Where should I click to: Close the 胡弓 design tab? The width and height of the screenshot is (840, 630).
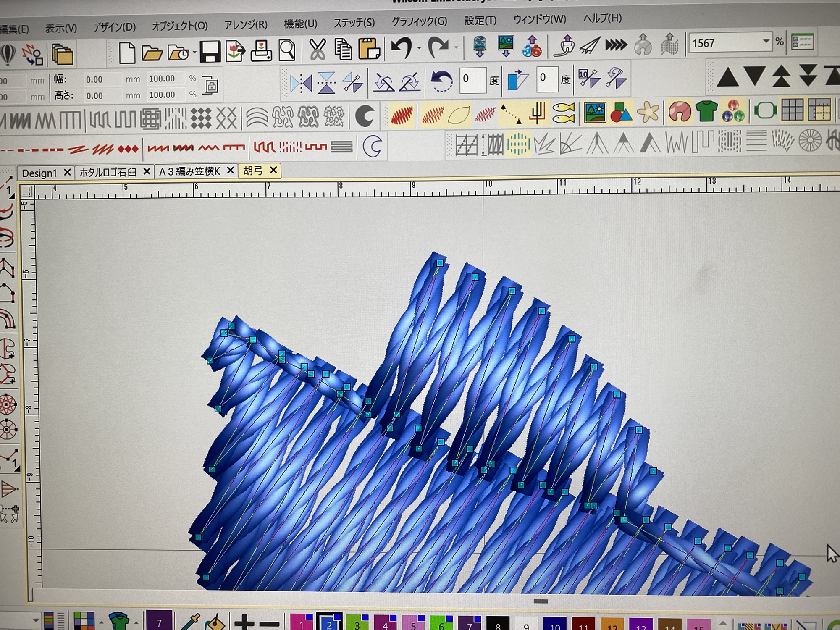point(273,170)
